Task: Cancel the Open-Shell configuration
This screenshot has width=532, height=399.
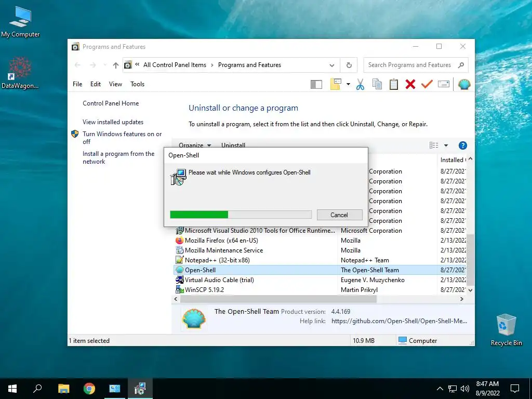Action: tap(339, 215)
